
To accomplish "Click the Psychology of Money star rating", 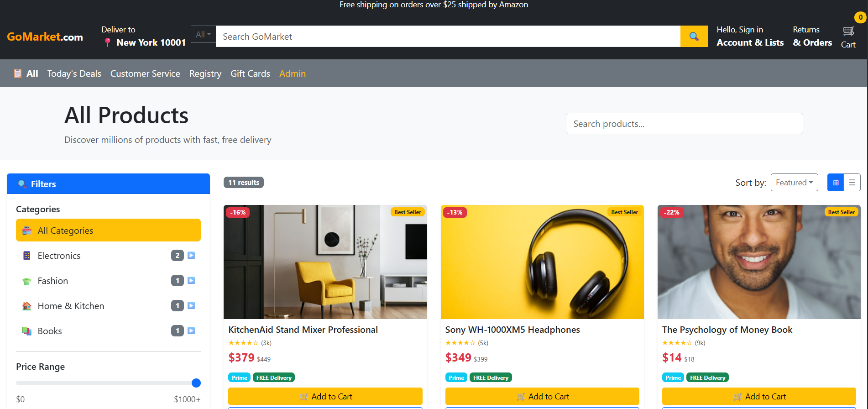I will pos(677,343).
